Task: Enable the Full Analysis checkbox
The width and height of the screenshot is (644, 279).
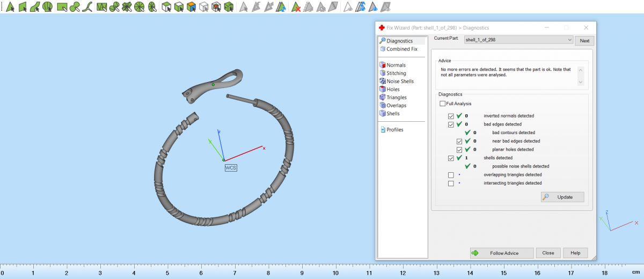Action: point(442,104)
